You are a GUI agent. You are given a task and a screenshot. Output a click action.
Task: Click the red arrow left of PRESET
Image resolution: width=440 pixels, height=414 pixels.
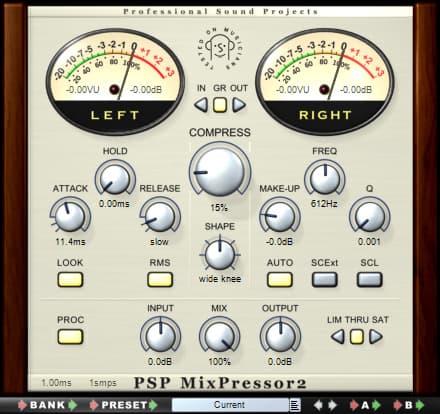[x=94, y=405]
